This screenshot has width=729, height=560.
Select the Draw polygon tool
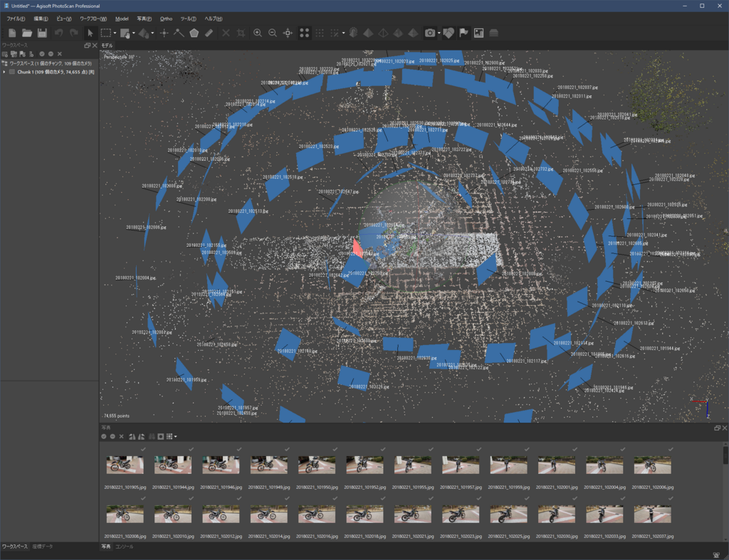coord(194,33)
